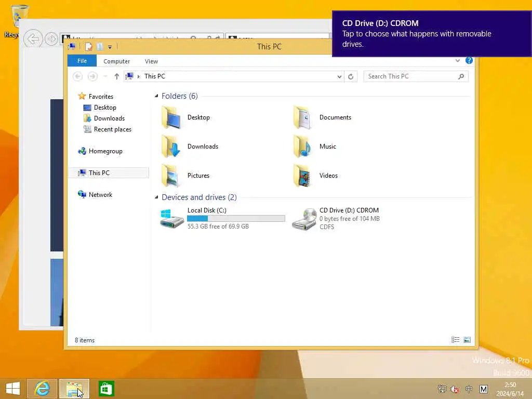532x399 pixels.
Task: Click the Back arrow in Explorer
Action: tap(78, 76)
